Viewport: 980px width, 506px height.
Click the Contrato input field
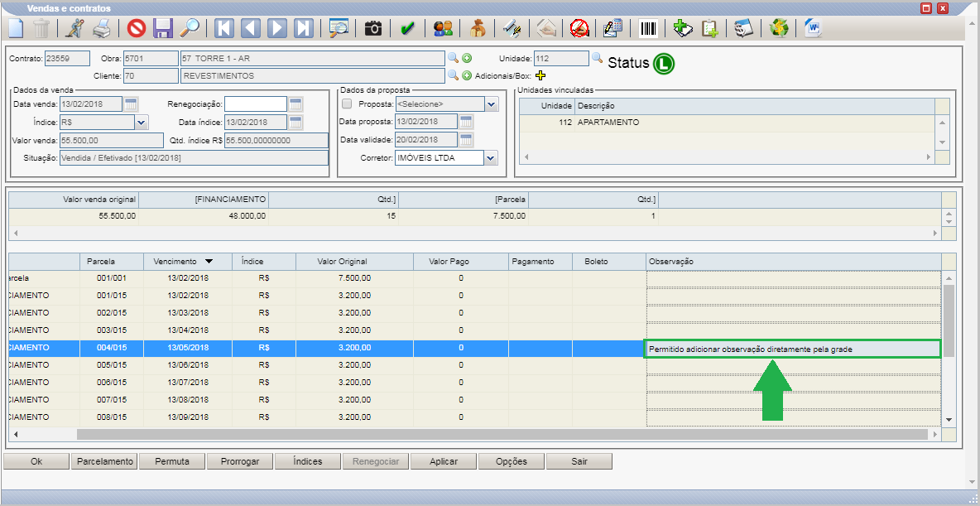tap(68, 58)
